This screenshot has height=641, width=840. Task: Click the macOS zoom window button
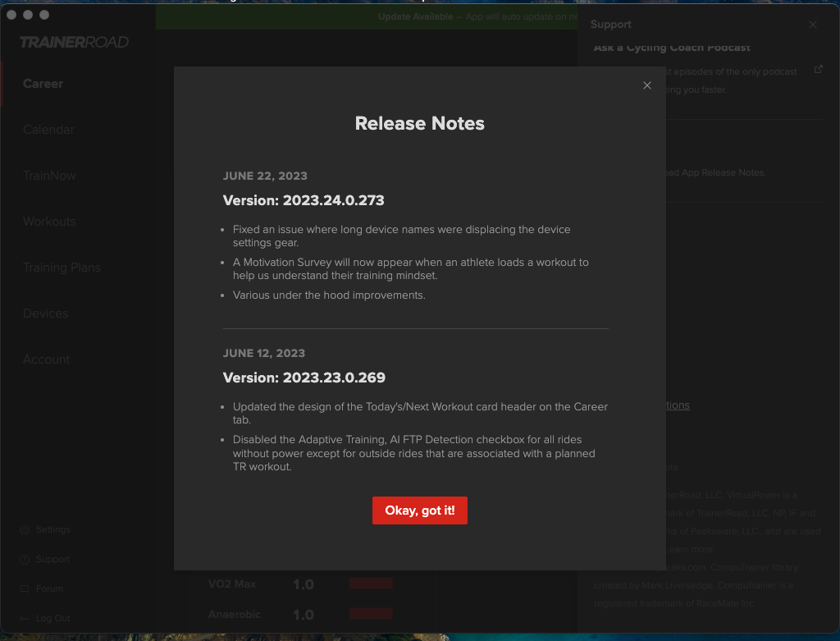point(44,15)
